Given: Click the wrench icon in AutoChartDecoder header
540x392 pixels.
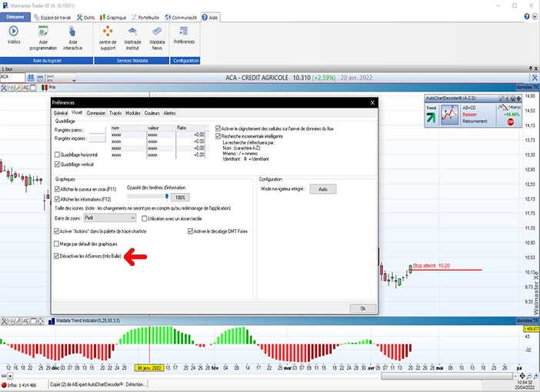Looking at the screenshot, I should [502, 98].
